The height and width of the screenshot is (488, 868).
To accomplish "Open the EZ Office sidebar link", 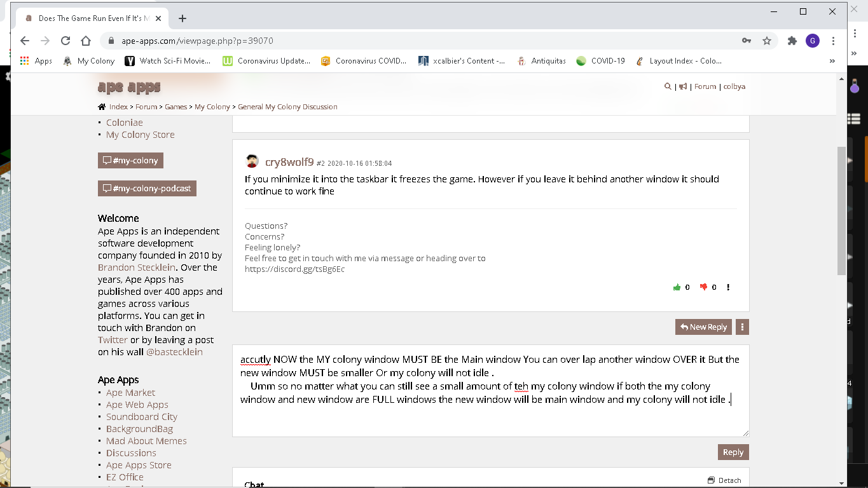I will [125, 477].
